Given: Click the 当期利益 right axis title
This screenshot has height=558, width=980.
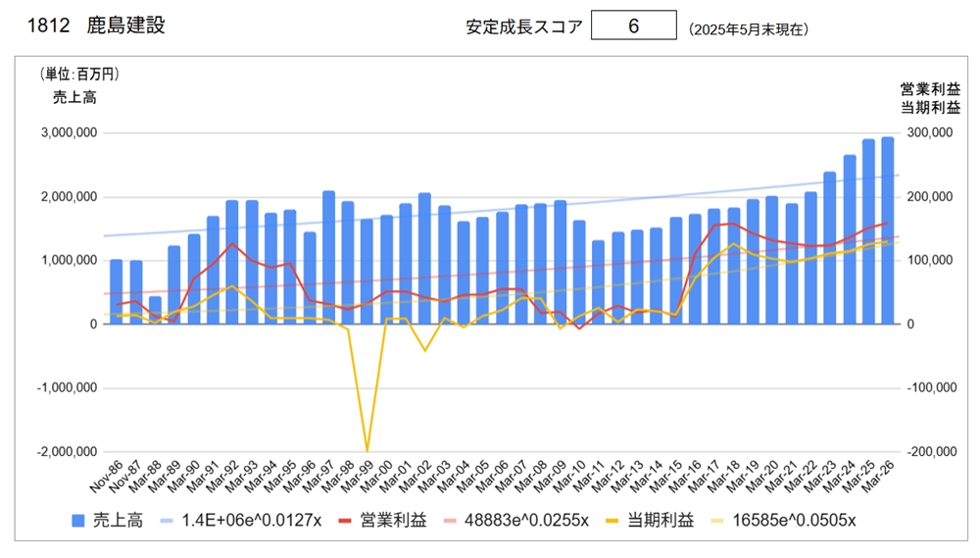Looking at the screenshot, I should tap(930, 108).
